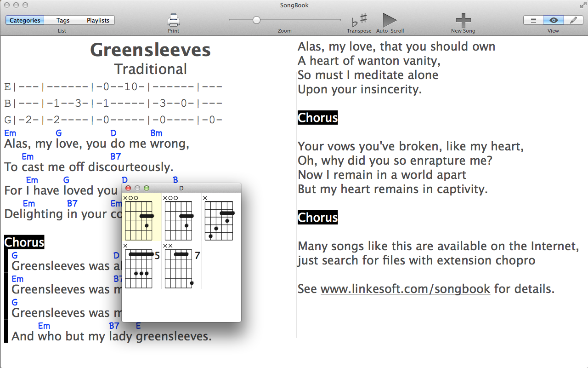Click the Bm chord above 'wrong'

tap(156, 133)
